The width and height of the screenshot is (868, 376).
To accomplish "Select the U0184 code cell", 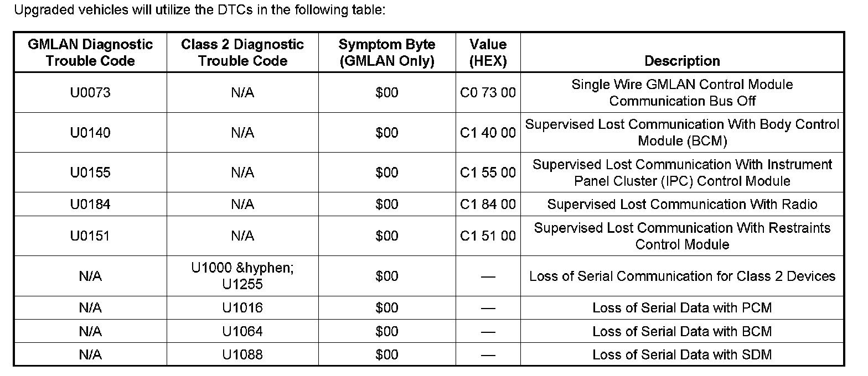I will pos(90,205).
